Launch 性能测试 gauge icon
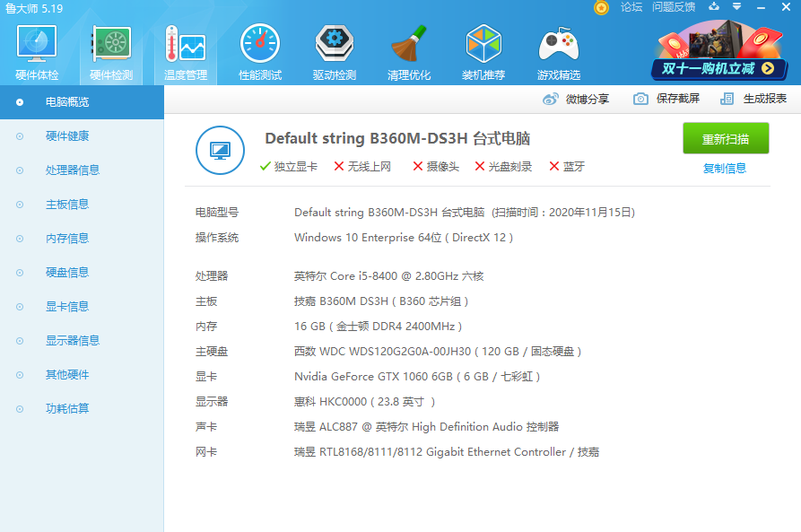Screen dimensions: 801x532 point(260,43)
